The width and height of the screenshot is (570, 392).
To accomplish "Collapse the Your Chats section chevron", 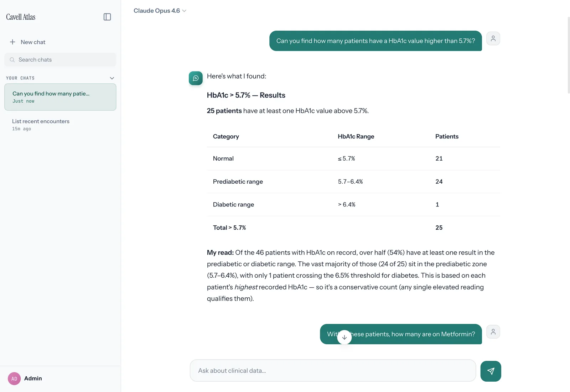I will click(x=112, y=78).
